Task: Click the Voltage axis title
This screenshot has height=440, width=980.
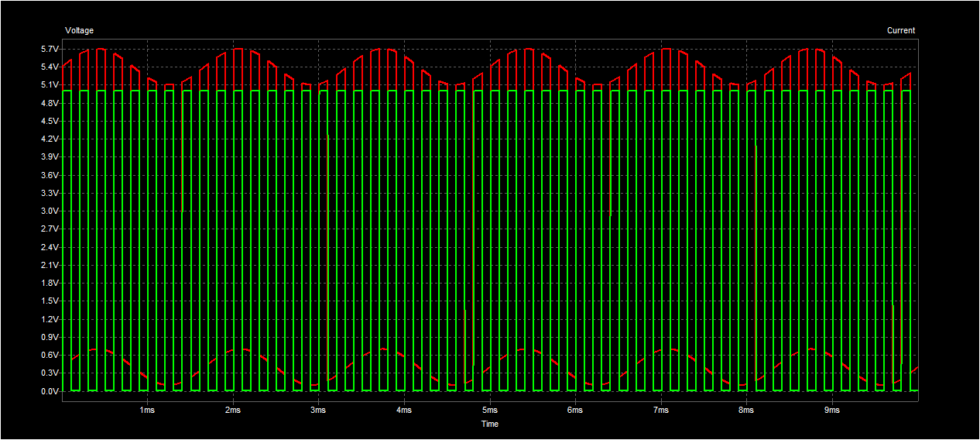Action: point(79,31)
